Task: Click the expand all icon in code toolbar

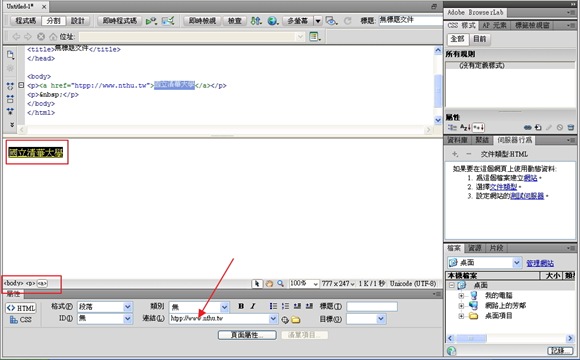Action: pos(10,111)
